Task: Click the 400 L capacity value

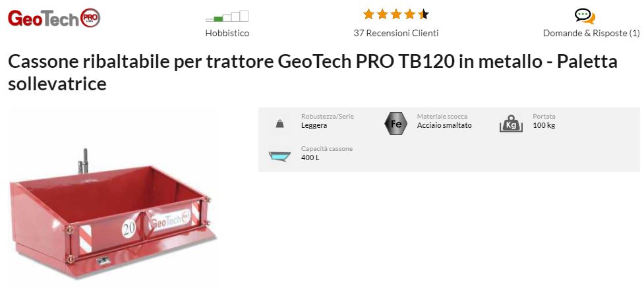Action: click(x=310, y=158)
